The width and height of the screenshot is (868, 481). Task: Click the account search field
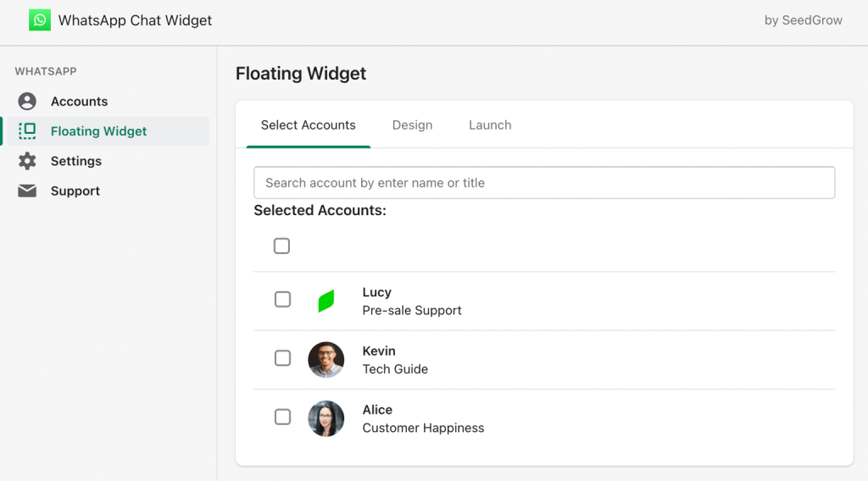544,183
